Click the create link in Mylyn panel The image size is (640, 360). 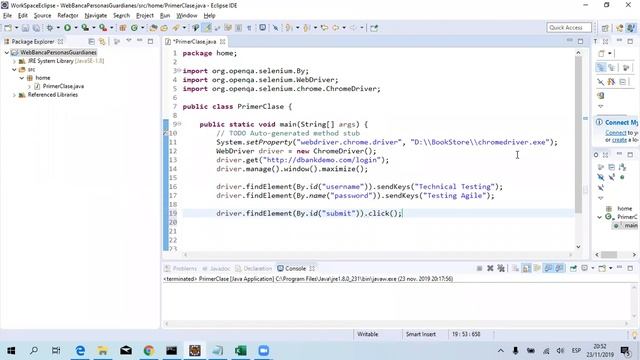tap(619, 140)
